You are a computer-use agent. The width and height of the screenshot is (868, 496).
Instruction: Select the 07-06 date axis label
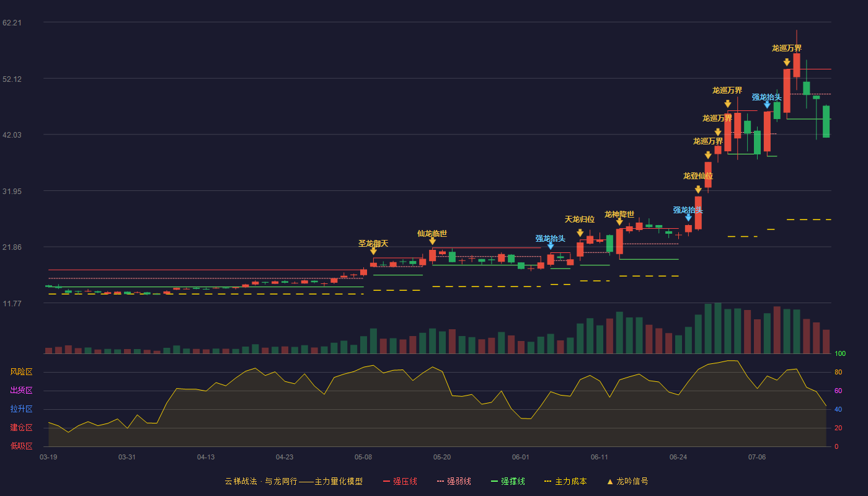click(x=757, y=457)
